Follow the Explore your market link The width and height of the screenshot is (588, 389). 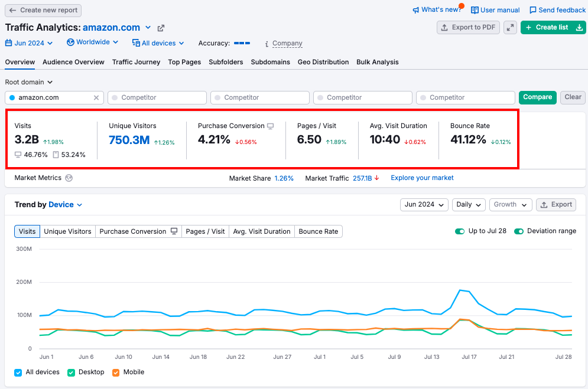click(422, 178)
